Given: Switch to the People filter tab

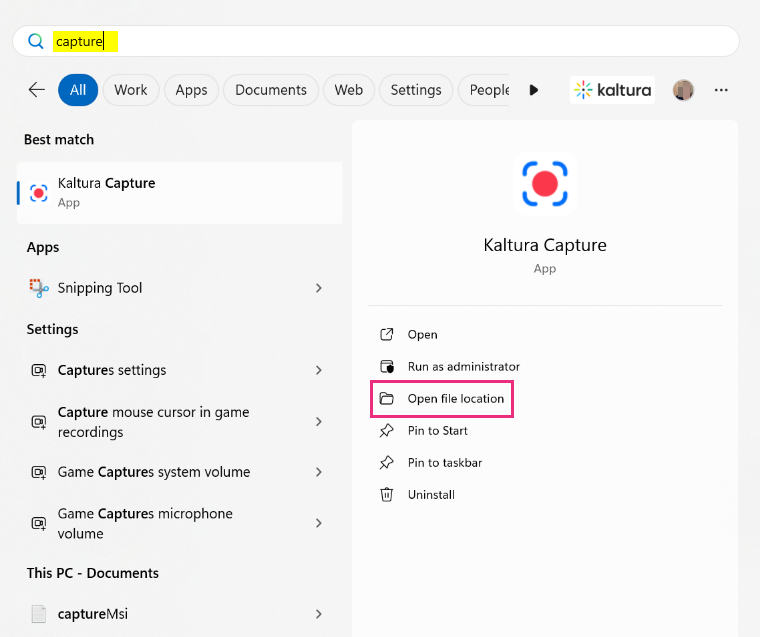Looking at the screenshot, I should click(x=485, y=90).
